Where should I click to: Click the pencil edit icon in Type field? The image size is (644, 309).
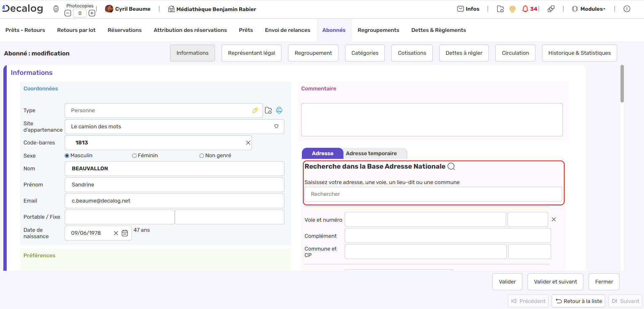coord(255,111)
